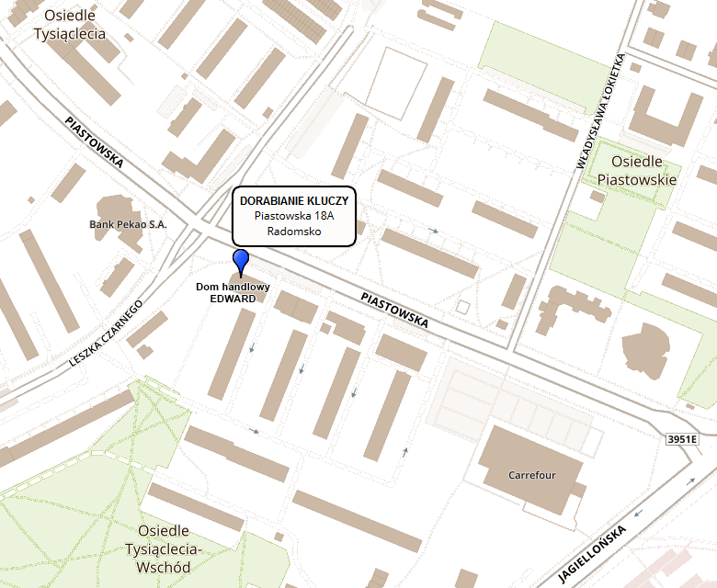Click the LESZKA CZARNEGO street label
This screenshot has height=588, width=717.
[x=107, y=333]
